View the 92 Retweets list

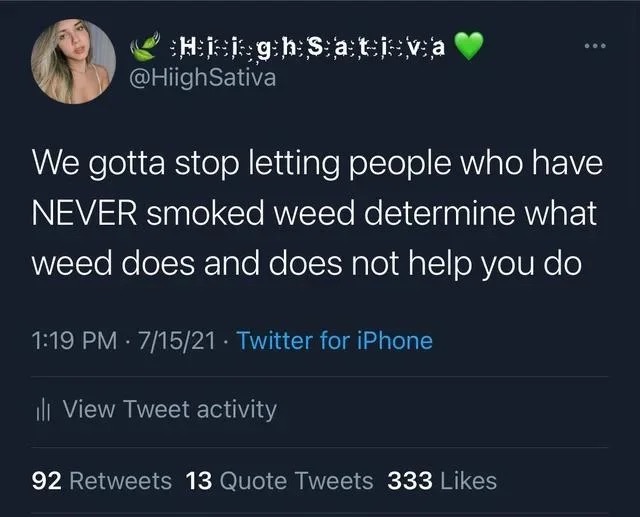pos(102,480)
